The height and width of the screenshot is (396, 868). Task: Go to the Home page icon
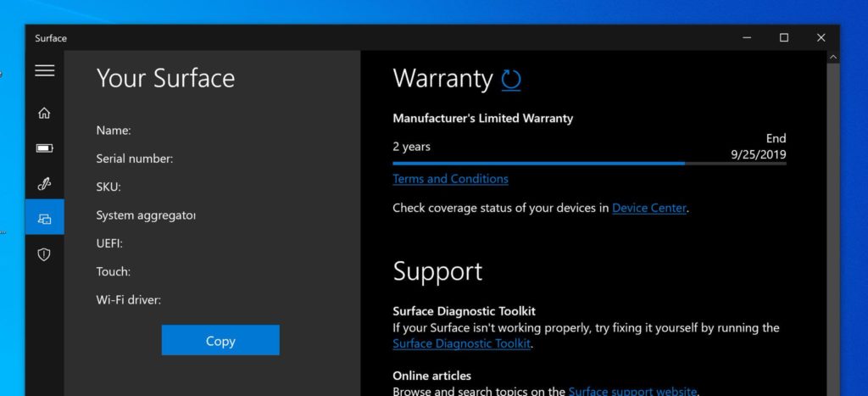44,113
